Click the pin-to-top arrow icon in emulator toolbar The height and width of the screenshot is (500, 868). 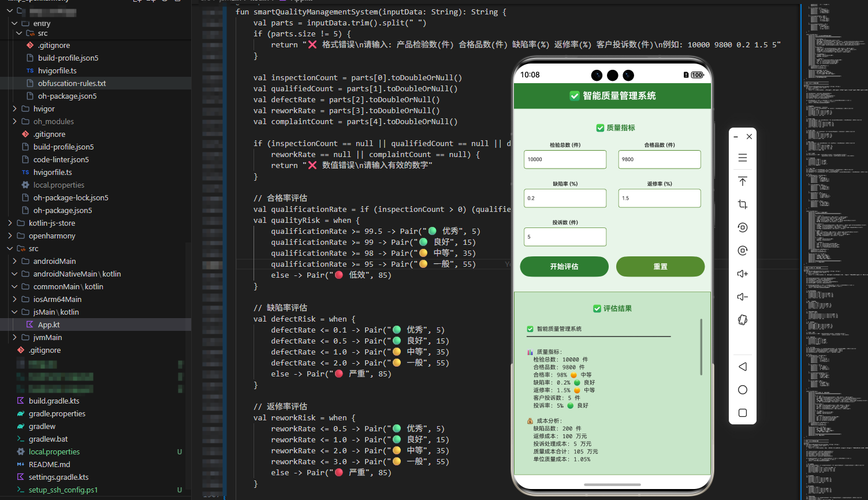(x=743, y=181)
